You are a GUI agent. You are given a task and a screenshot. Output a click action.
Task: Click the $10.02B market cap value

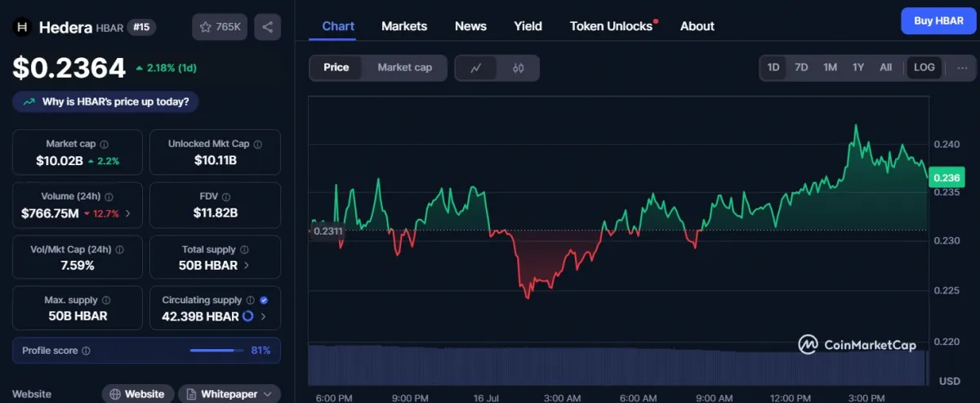click(x=60, y=161)
